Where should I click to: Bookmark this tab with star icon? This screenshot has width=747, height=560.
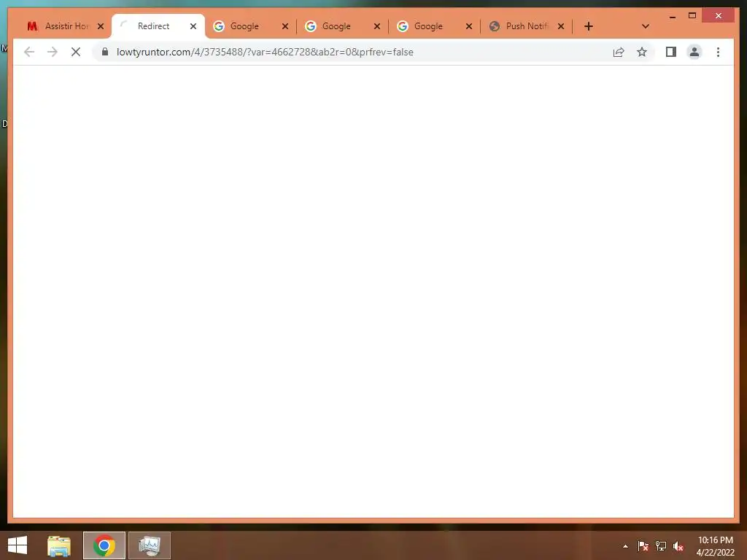tap(642, 52)
